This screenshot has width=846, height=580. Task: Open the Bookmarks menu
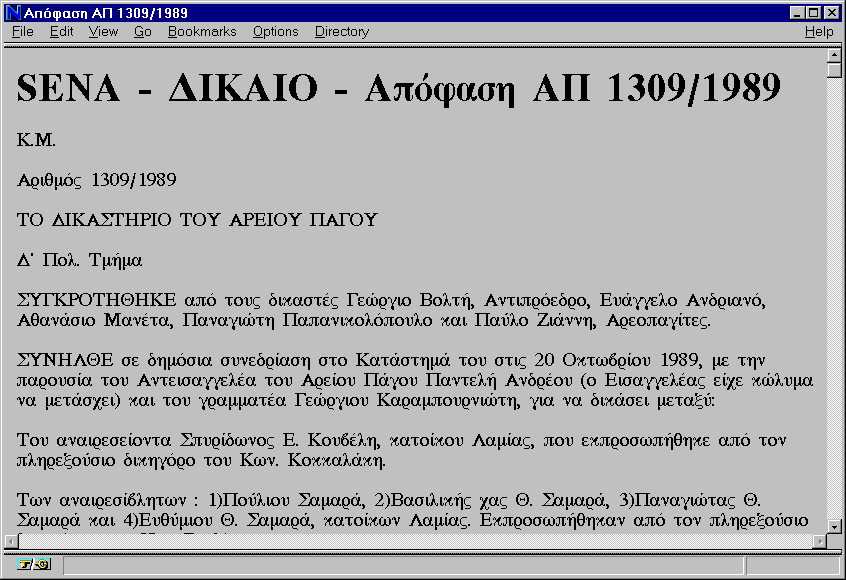pyautogui.click(x=202, y=32)
